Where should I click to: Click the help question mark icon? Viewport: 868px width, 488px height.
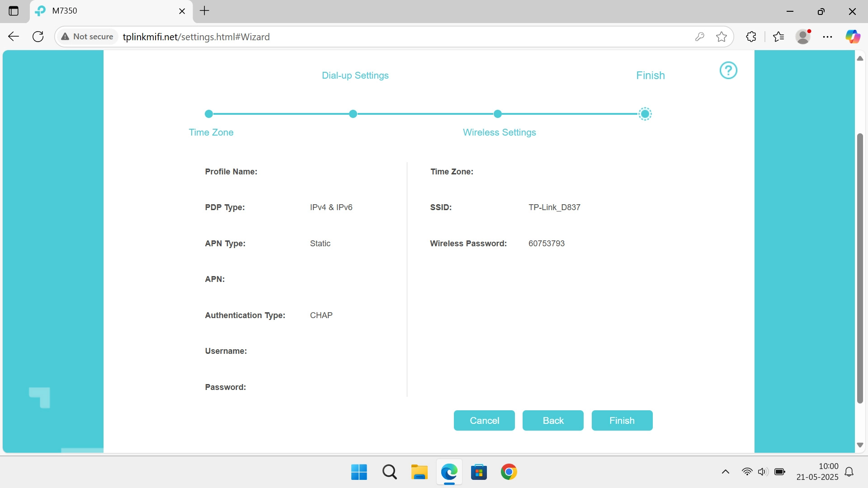coord(728,70)
